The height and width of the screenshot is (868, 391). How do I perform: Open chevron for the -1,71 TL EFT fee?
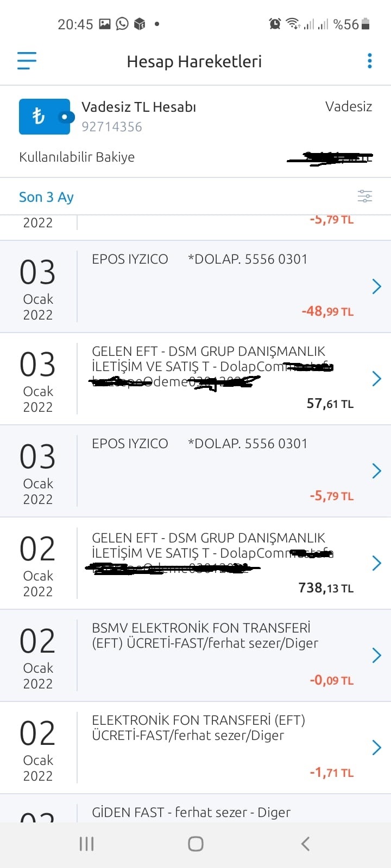[x=376, y=748]
